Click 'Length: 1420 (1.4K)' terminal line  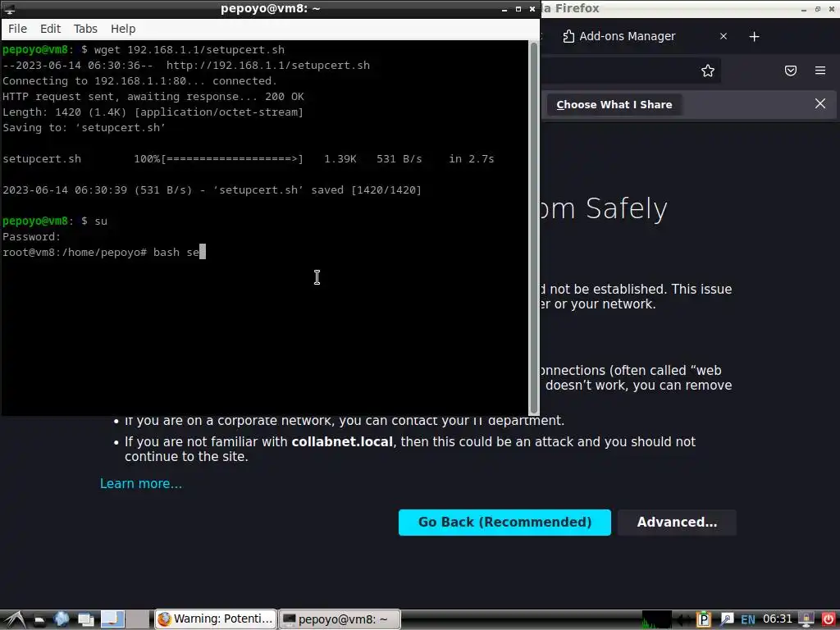coord(153,112)
